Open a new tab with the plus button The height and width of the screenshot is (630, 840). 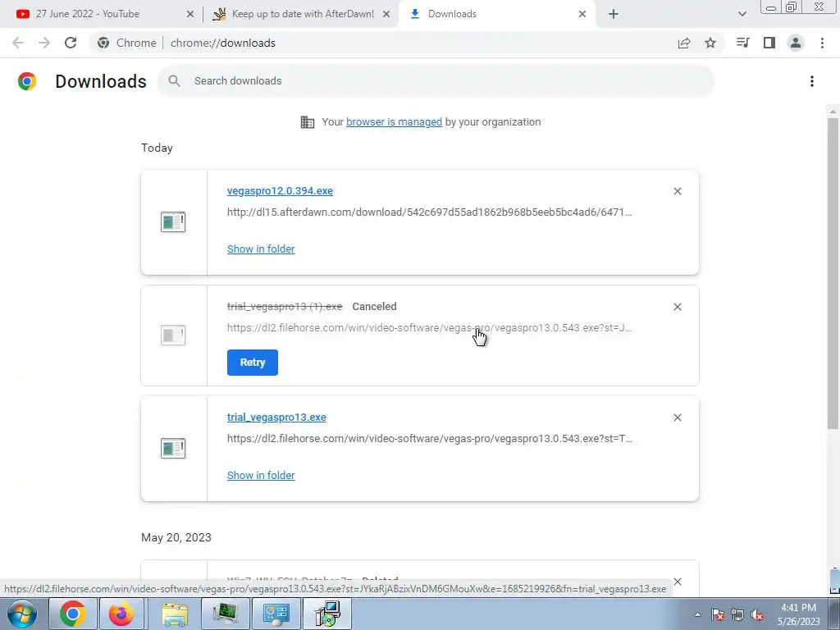(x=614, y=14)
